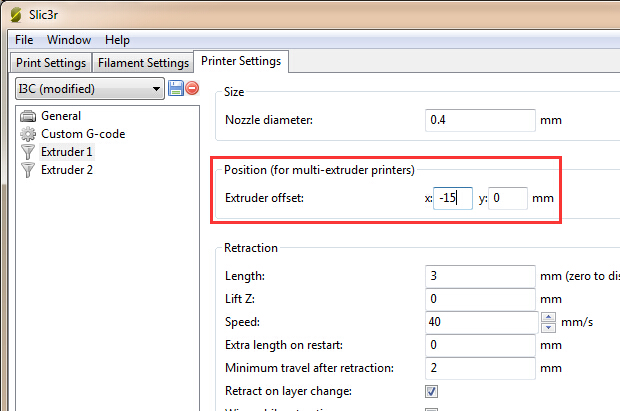The image size is (620, 411).
Task: Select Extruder 2 in the settings tree
Action: click(67, 170)
